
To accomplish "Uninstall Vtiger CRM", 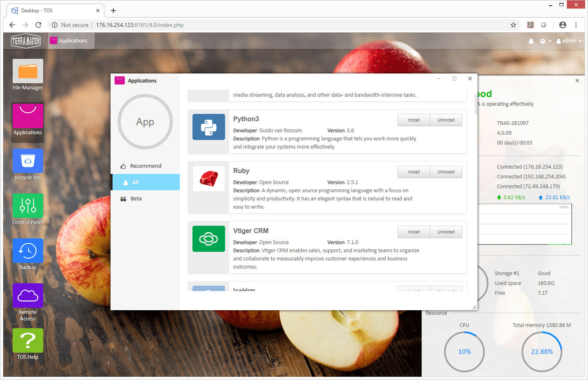I will coord(446,232).
